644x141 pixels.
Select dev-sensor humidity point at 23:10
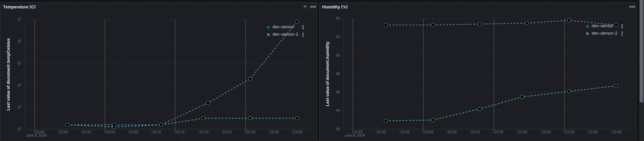pos(480,109)
